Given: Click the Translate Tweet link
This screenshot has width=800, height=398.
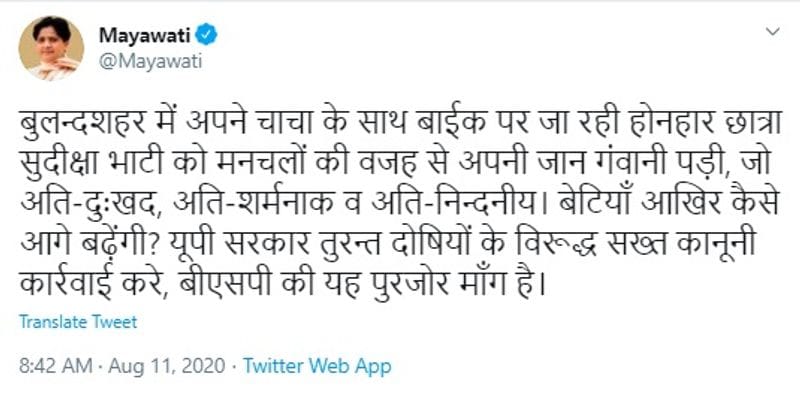Looking at the screenshot, I should click(x=78, y=322).
